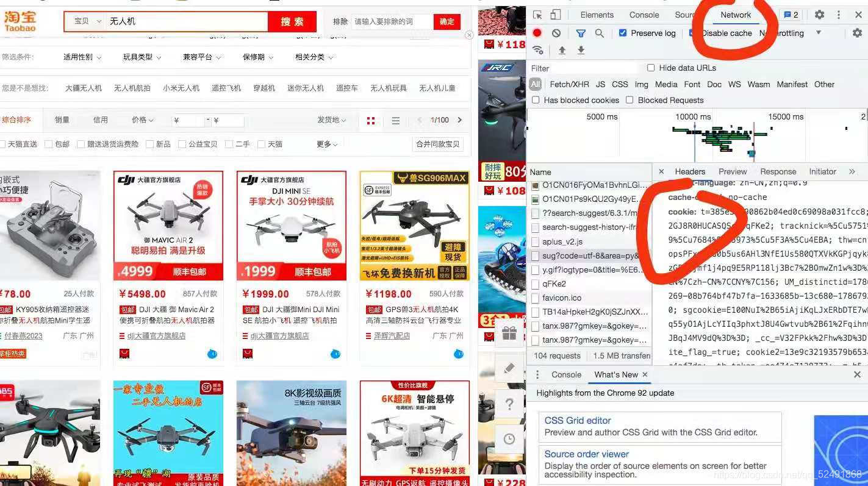Open the 大疆无人机 suggestion link
Viewport: 868px width, 486px height.
84,88
